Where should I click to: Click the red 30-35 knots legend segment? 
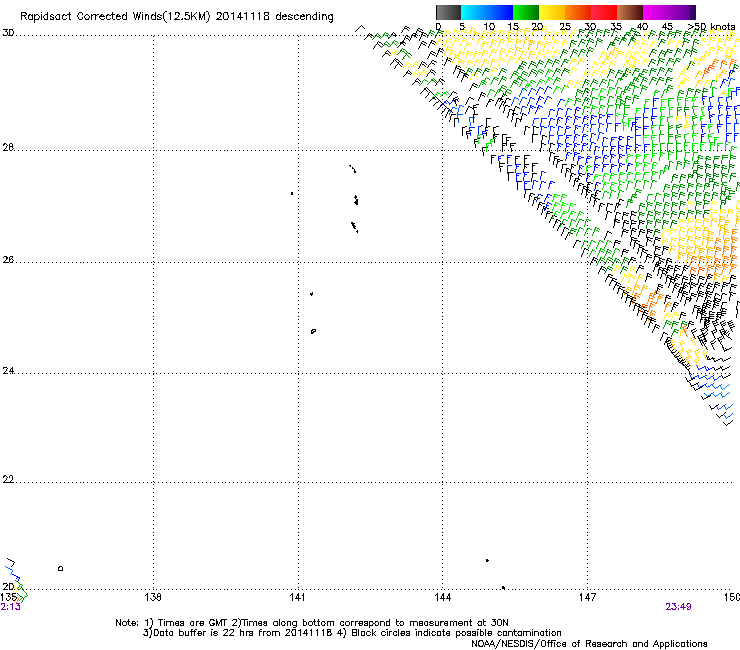point(604,12)
